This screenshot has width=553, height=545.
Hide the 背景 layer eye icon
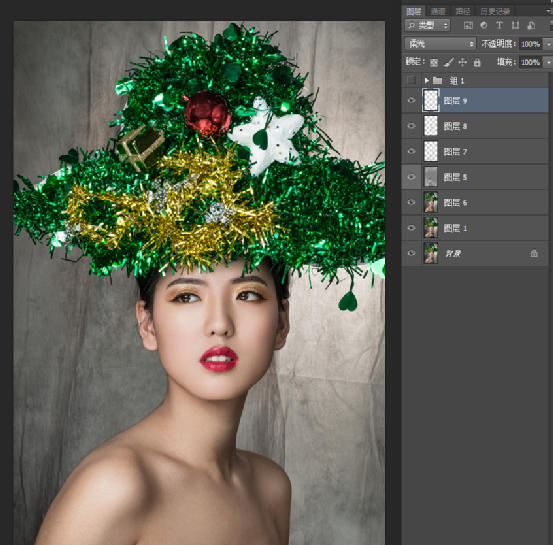pyautogui.click(x=411, y=253)
